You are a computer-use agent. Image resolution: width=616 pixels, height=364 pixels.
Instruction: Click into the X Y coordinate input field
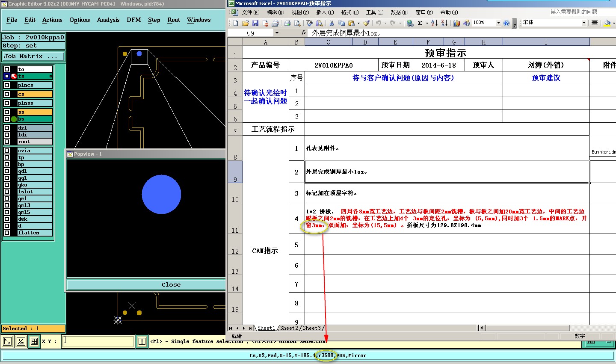(x=98, y=341)
